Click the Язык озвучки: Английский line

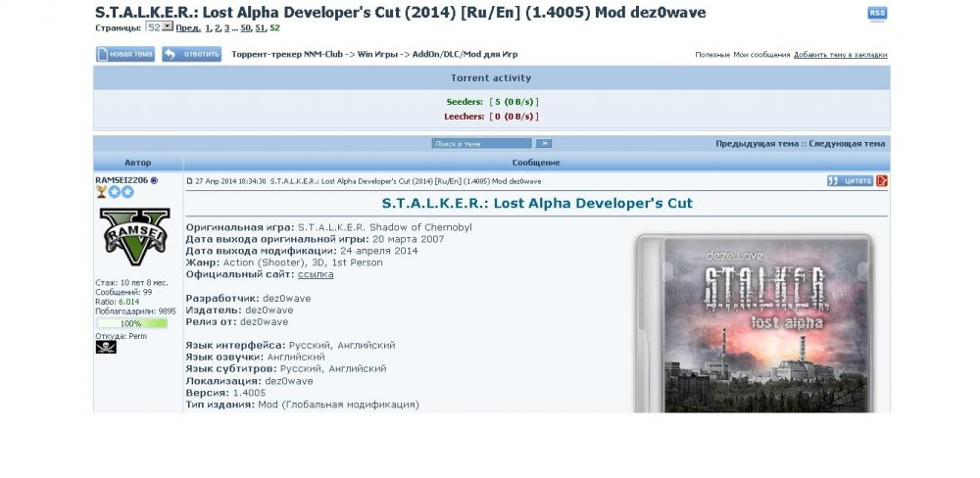[x=255, y=357]
